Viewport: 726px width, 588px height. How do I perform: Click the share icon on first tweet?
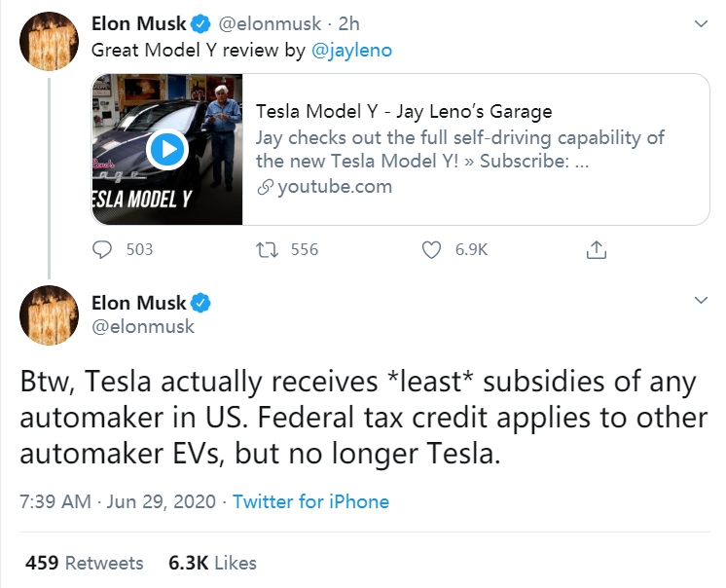[x=596, y=250]
